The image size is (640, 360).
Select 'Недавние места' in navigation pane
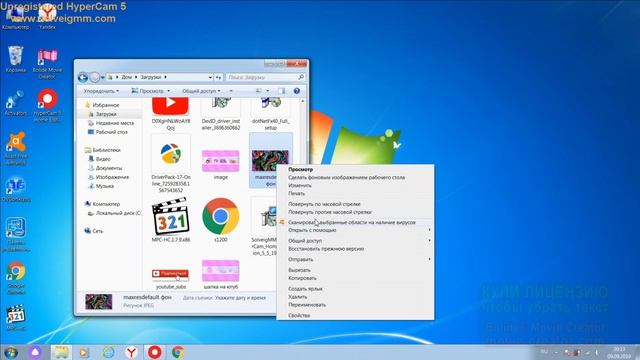(114, 123)
